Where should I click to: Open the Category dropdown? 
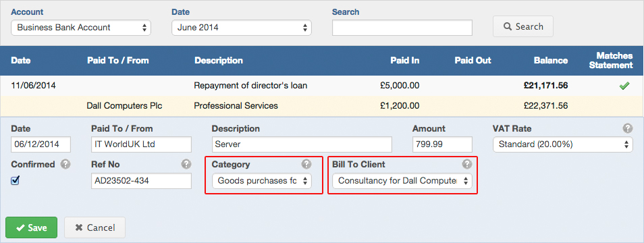(262, 181)
